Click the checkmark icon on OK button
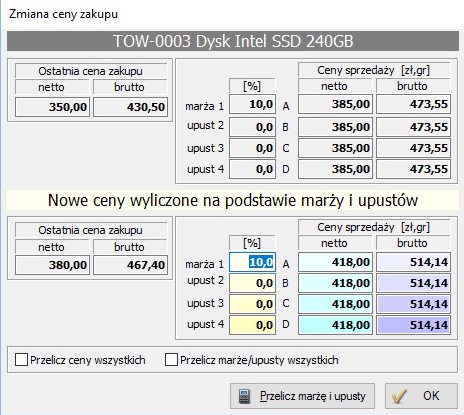Viewport: 464px width, 415px height. tap(399, 396)
